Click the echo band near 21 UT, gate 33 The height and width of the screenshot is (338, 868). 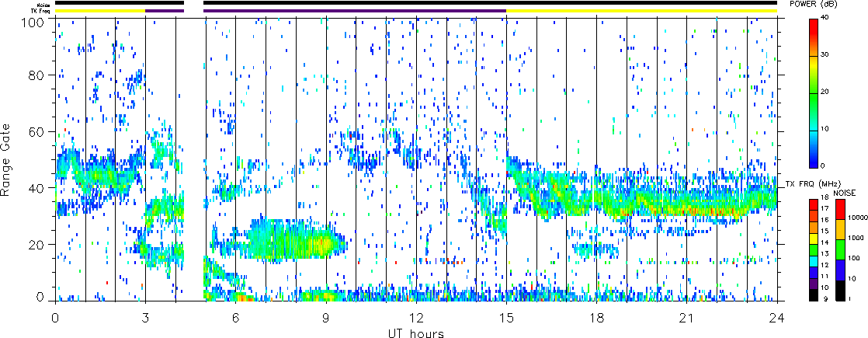pos(687,208)
